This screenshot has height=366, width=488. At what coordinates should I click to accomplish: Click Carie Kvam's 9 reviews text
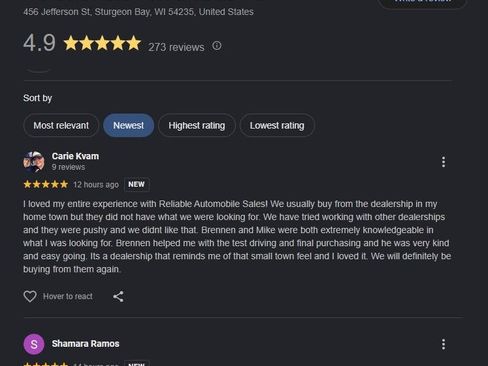pyautogui.click(x=68, y=167)
